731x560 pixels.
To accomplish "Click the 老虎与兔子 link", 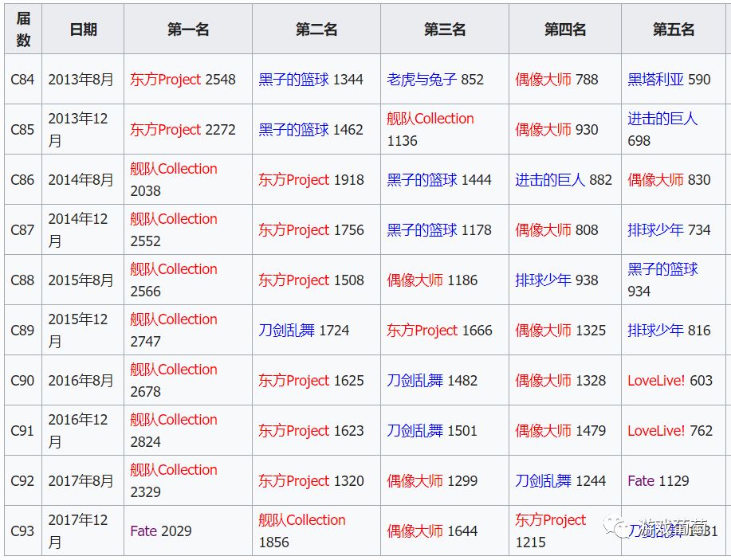I will point(422,79).
